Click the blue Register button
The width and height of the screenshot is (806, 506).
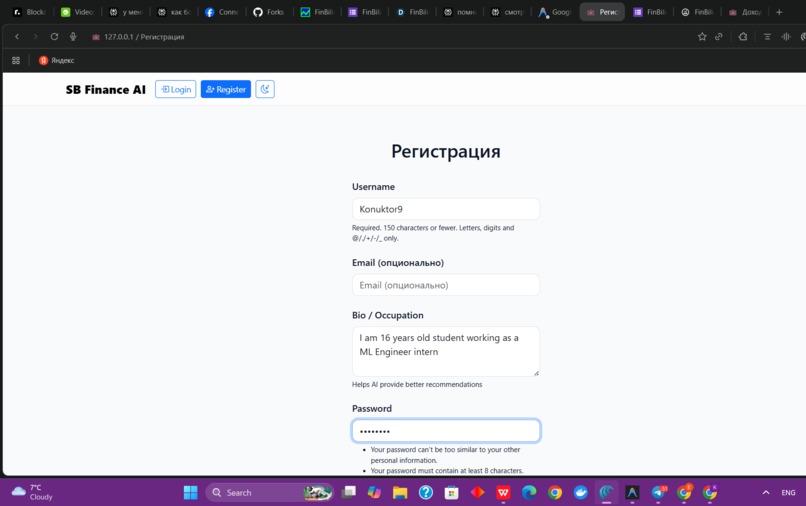(x=226, y=89)
